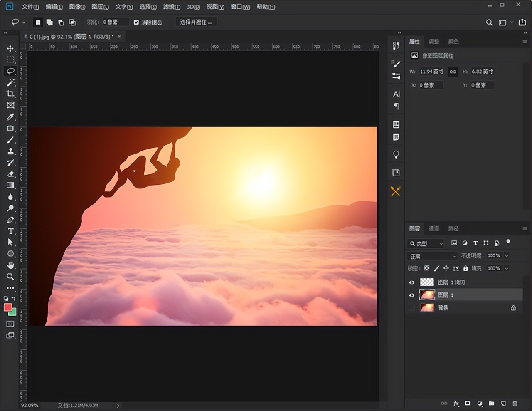This screenshot has height=411, width=532.
Task: Open the 正常 blend mode dropdown
Action: [x=432, y=256]
